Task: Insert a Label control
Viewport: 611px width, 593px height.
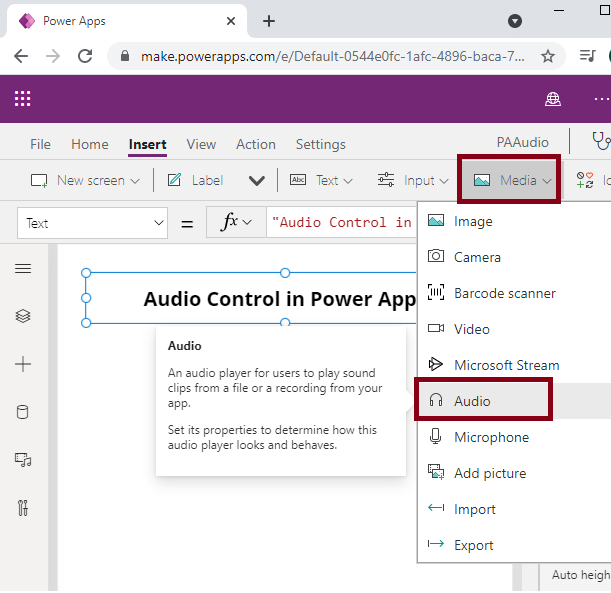Action: tap(196, 181)
